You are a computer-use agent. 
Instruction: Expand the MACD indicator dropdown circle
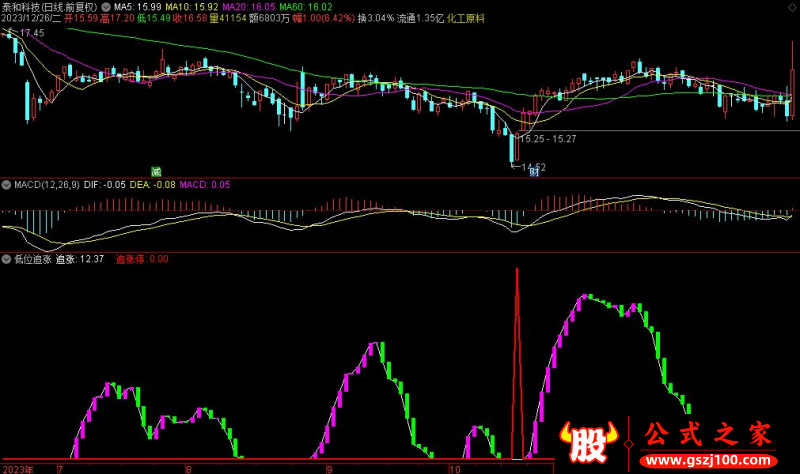7,185
